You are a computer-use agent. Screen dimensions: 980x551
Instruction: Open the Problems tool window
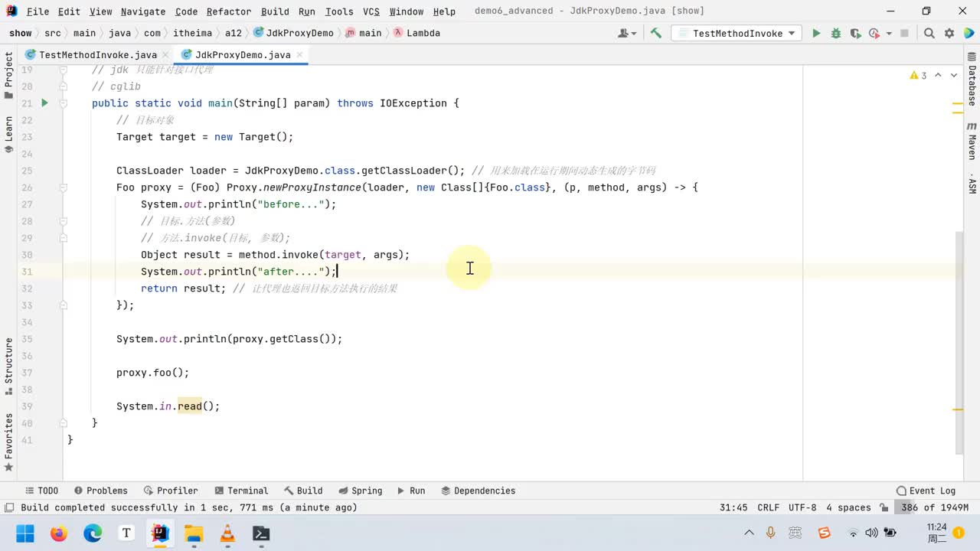(100, 491)
